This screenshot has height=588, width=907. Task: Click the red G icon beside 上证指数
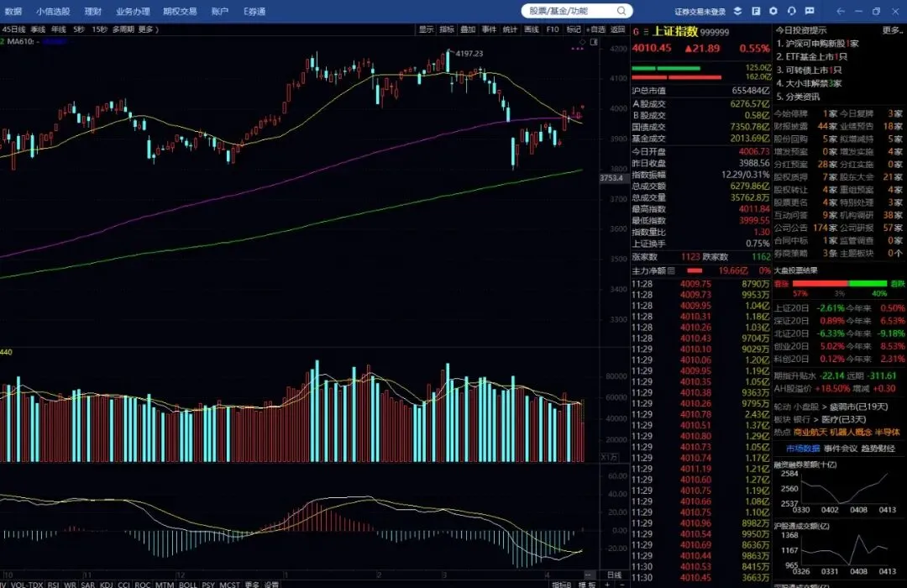tap(636, 32)
